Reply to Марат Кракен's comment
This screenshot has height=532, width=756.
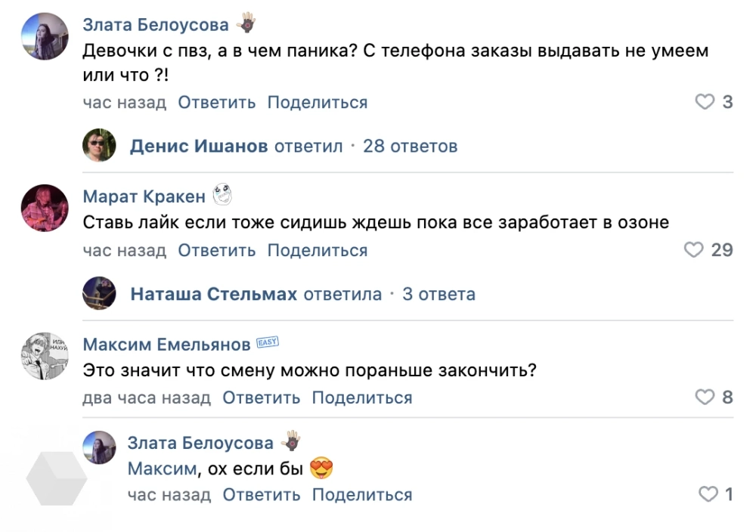click(217, 250)
